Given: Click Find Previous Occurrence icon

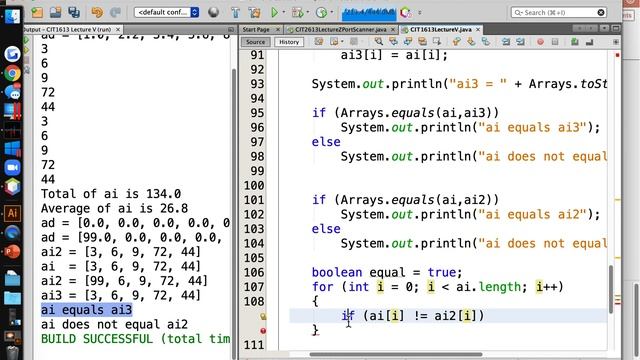Looking at the screenshot, I should click(x=393, y=42).
